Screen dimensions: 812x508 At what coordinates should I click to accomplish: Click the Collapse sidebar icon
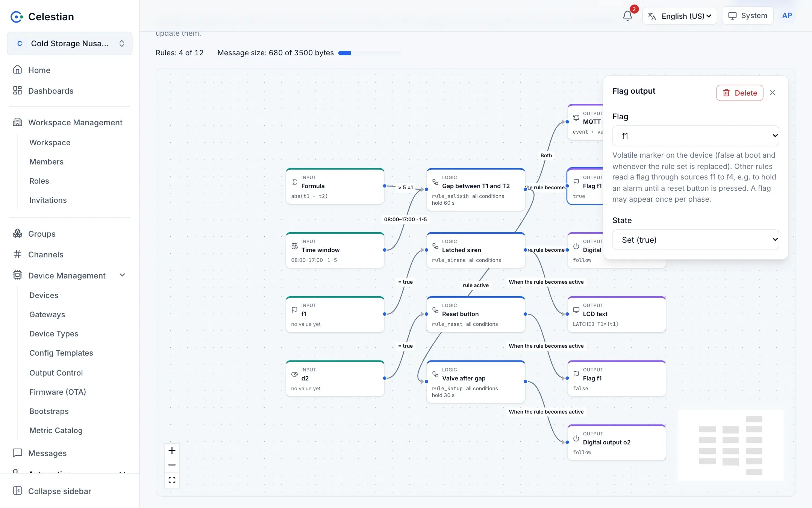[17, 491]
